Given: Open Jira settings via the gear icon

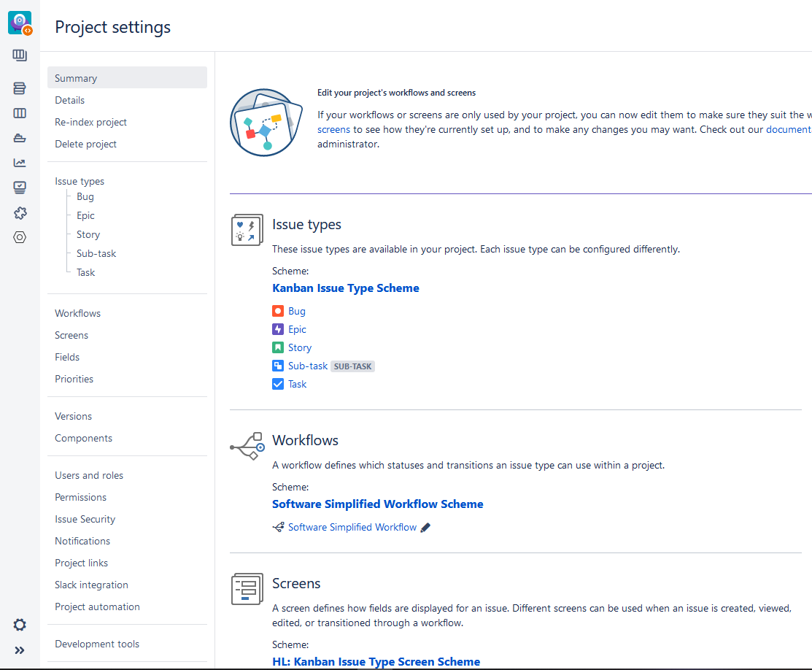Looking at the screenshot, I should 20,625.
